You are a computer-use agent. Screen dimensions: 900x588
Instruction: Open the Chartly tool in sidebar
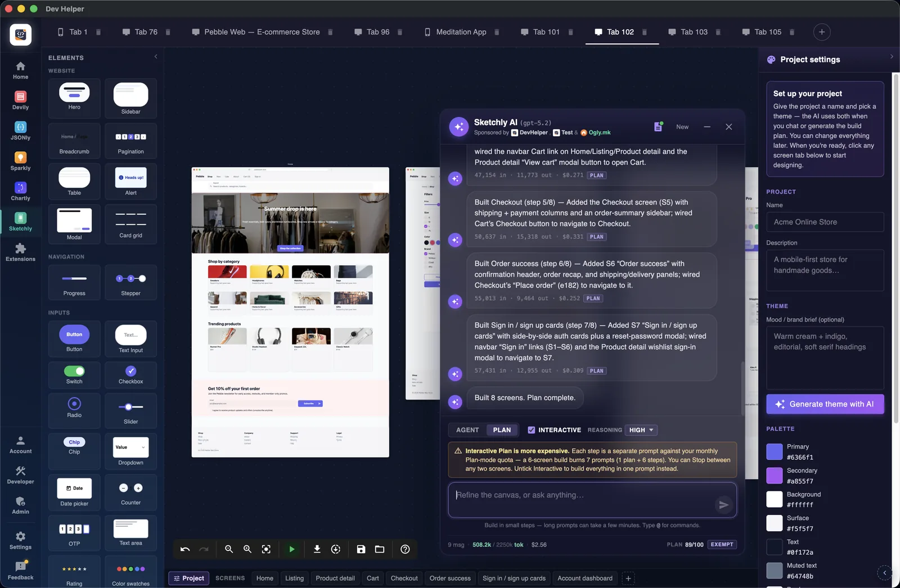(x=20, y=192)
